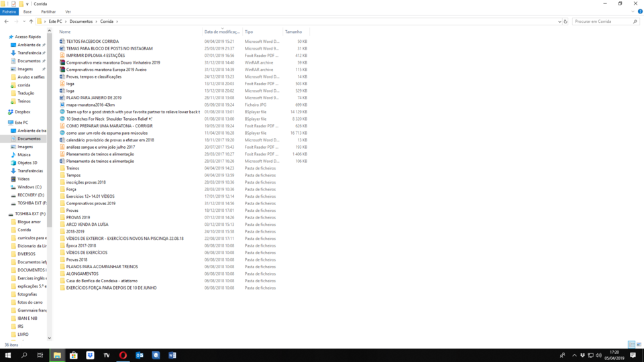Launch Opera browser from taskbar

click(123, 355)
